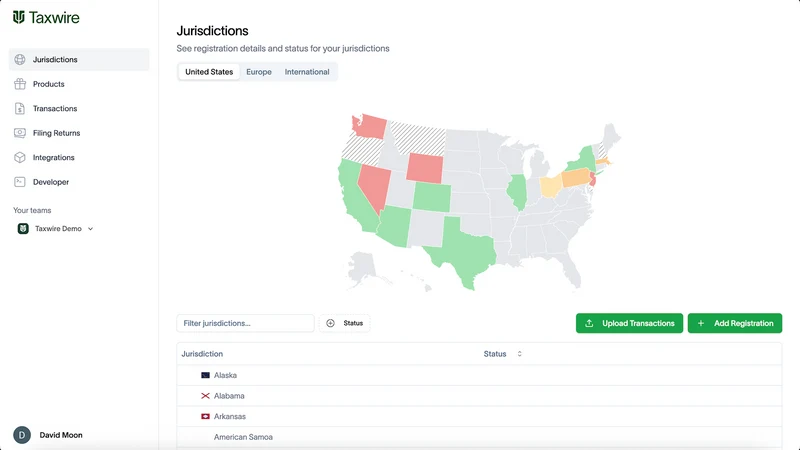The height and width of the screenshot is (450, 800).
Task: Click the David Moon avatar circle
Action: pyautogui.click(x=22, y=435)
